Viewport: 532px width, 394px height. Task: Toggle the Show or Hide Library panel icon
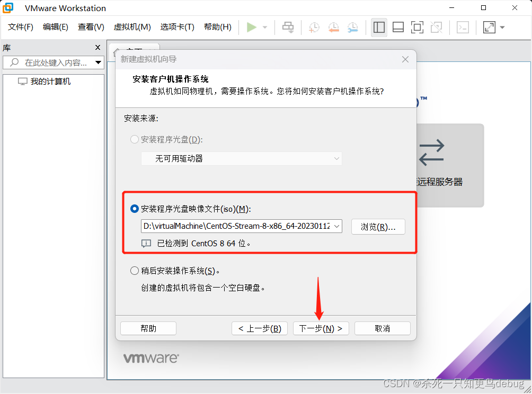[x=379, y=26]
